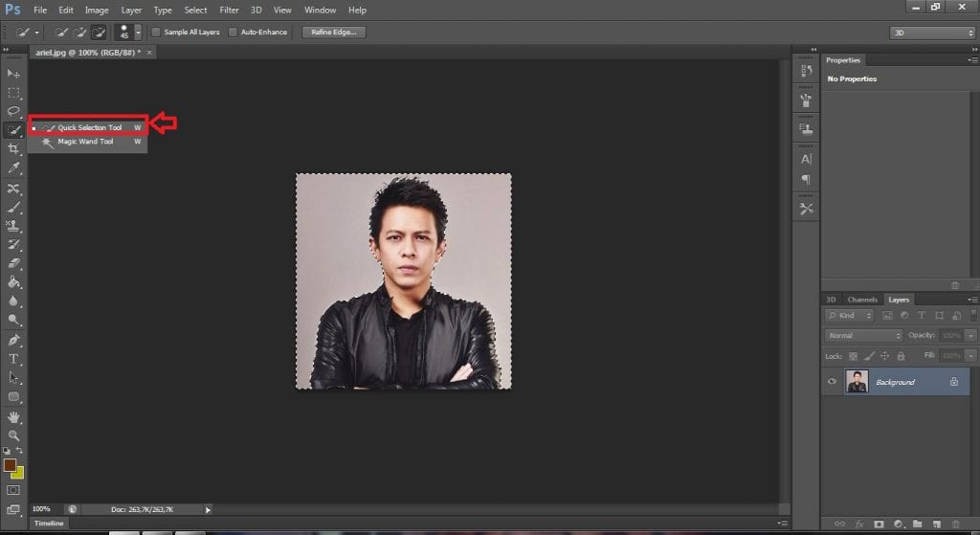Image resolution: width=980 pixels, height=535 pixels.
Task: Open the Filter menu
Action: click(229, 10)
